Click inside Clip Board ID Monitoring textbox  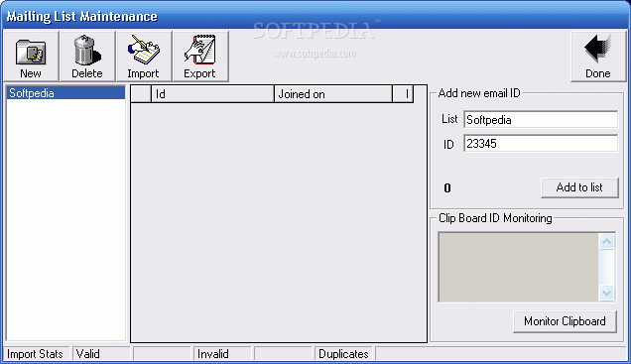(x=518, y=267)
